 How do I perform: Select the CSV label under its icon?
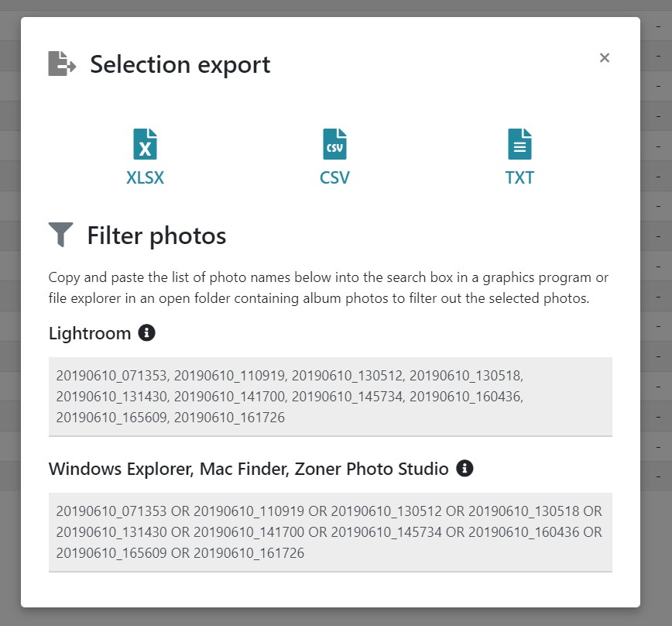[x=334, y=177]
